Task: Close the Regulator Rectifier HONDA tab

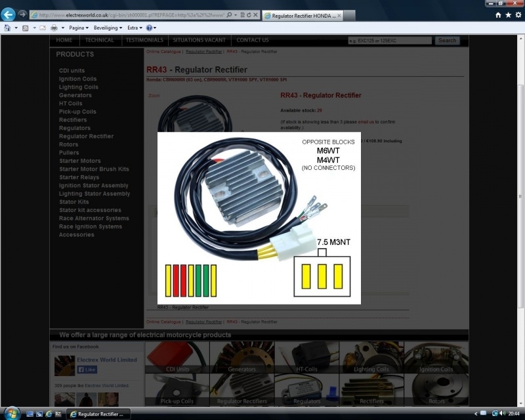Action: (x=339, y=15)
